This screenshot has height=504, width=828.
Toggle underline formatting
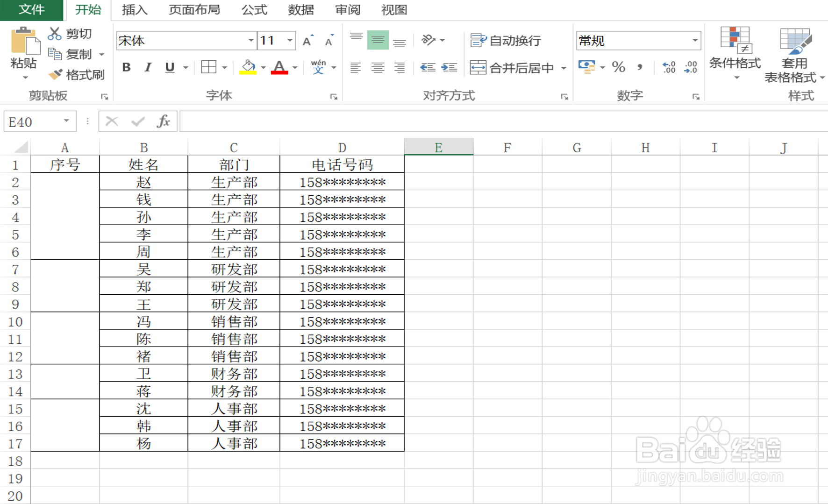[x=169, y=67]
